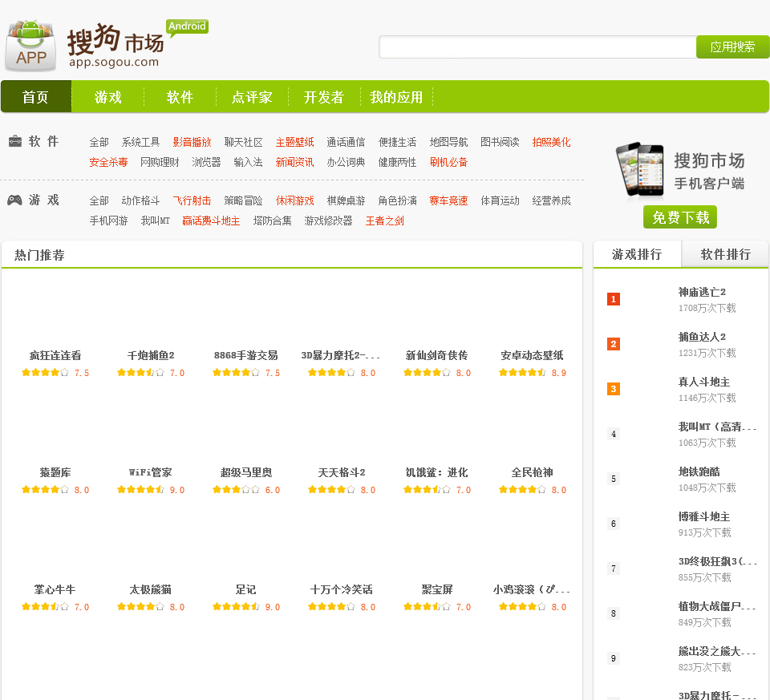This screenshot has height=700, width=770.
Task: Open the 地图导航 category link
Action: [449, 143]
